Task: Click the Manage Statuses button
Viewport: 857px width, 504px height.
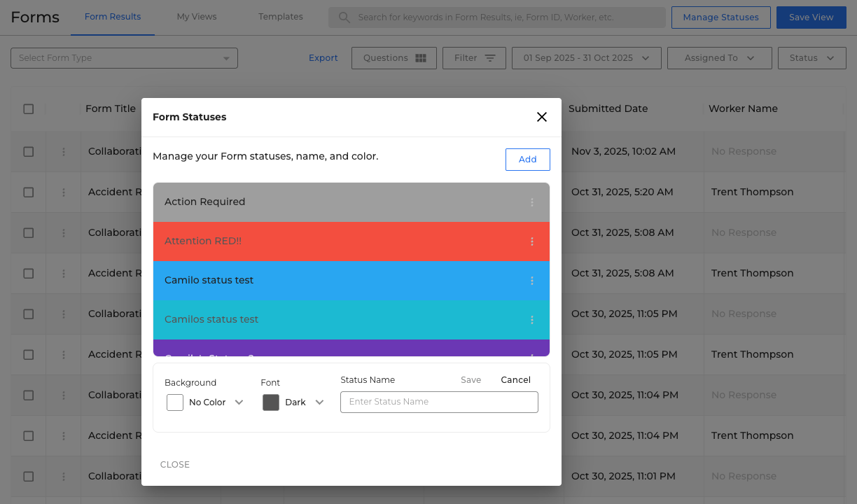Action: [x=720, y=17]
